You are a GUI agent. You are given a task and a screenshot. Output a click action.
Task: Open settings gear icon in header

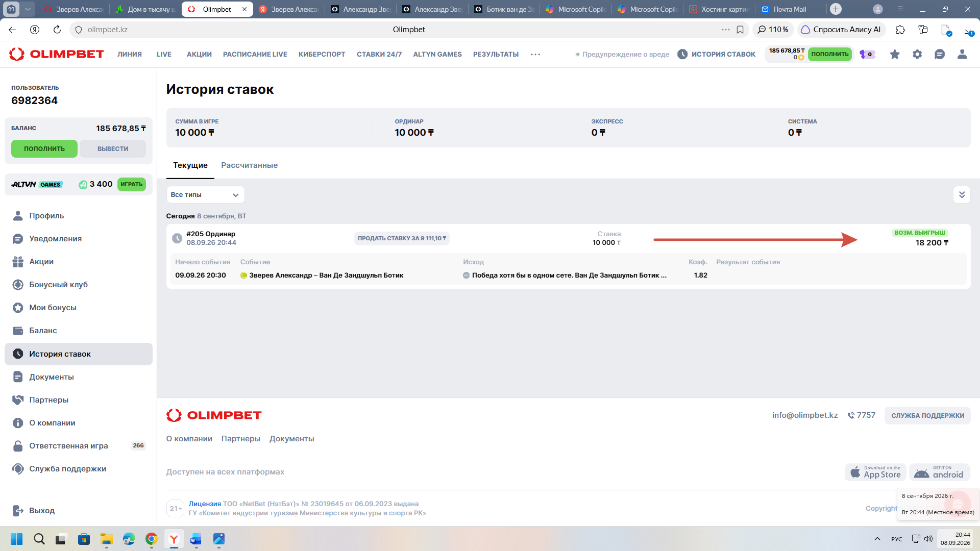click(x=917, y=54)
